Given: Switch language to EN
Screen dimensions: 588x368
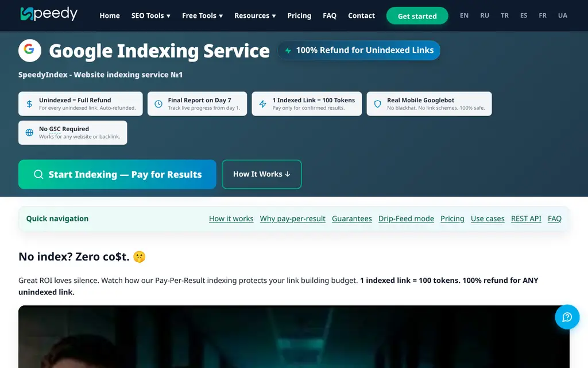Looking at the screenshot, I should point(464,16).
